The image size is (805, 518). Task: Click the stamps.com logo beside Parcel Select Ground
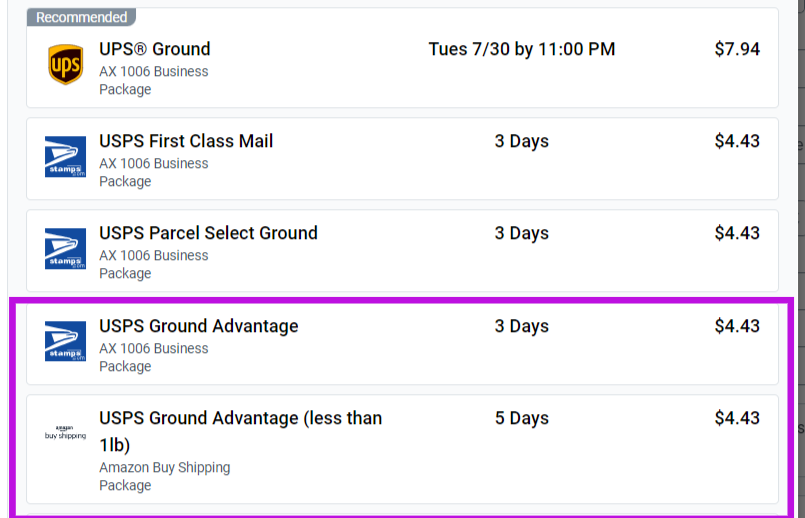point(65,250)
